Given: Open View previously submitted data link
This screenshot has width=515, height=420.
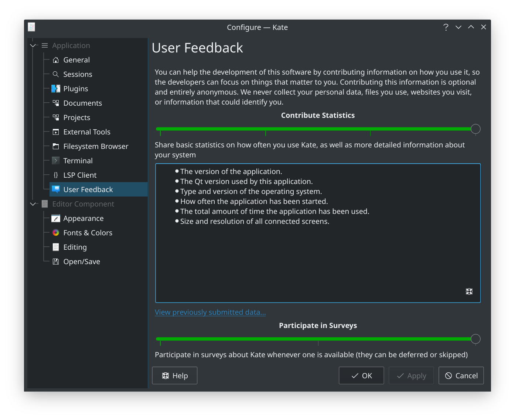Looking at the screenshot, I should 210,312.
